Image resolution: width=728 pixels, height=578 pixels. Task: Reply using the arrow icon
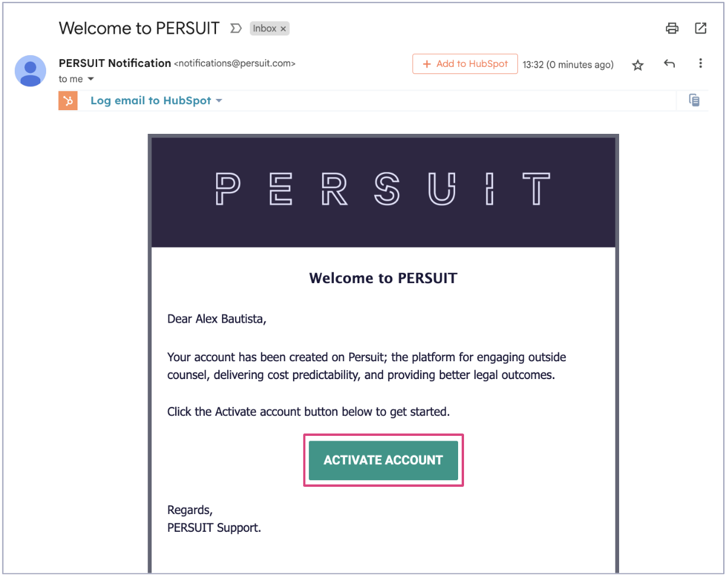tap(669, 64)
